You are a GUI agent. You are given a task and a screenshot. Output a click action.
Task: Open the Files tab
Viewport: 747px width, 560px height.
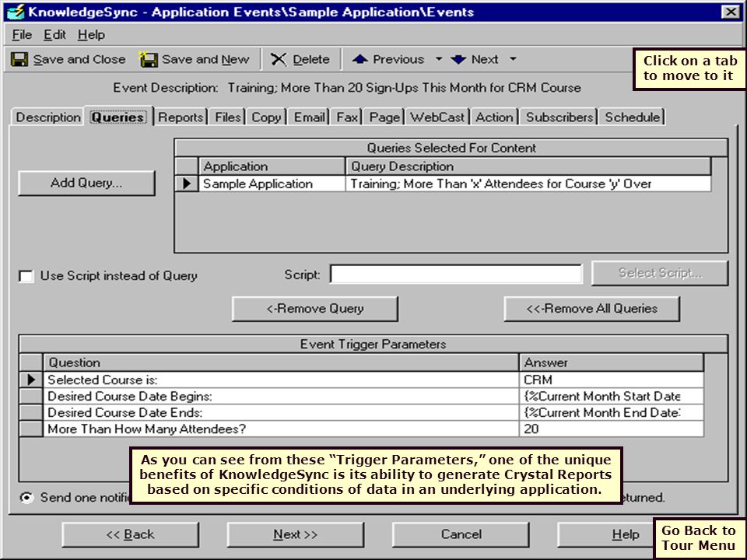click(x=228, y=117)
